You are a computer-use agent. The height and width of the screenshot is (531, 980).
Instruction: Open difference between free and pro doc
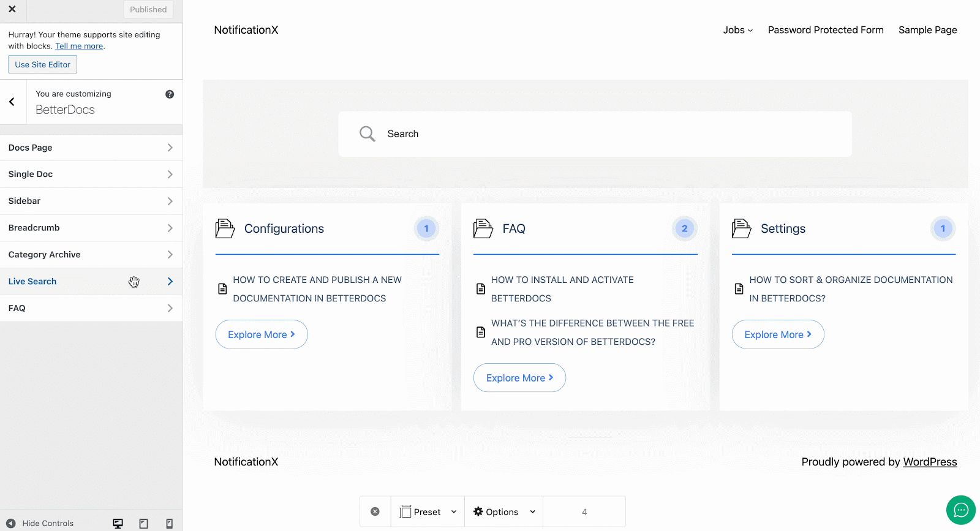[592, 333]
